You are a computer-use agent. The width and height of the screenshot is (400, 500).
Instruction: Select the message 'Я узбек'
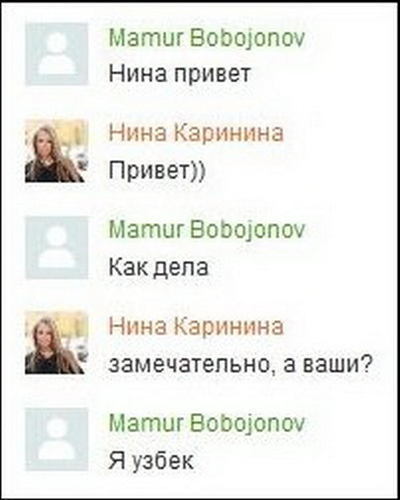151,461
